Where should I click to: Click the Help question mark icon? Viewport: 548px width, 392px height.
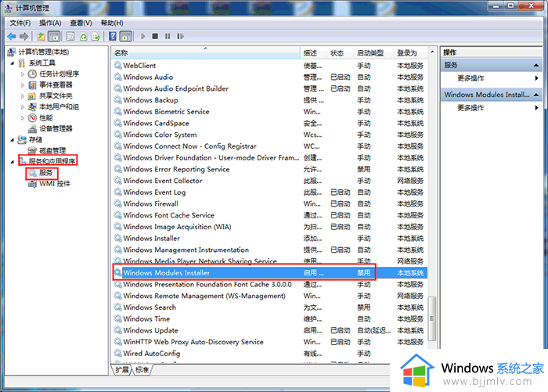(x=113, y=36)
